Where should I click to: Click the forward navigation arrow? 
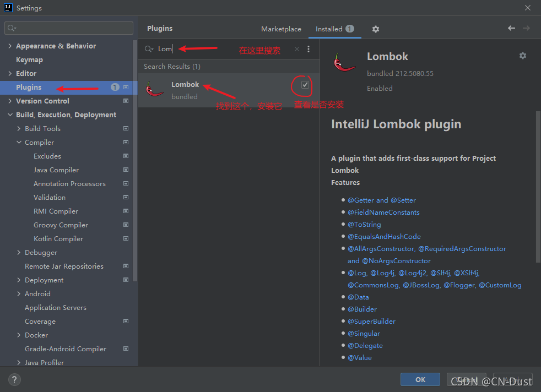(526, 28)
